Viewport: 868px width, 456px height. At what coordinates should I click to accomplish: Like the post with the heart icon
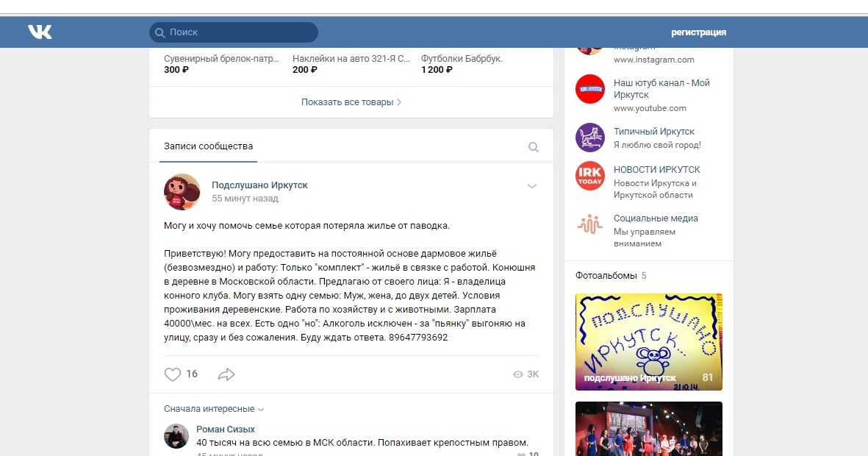[x=173, y=374]
